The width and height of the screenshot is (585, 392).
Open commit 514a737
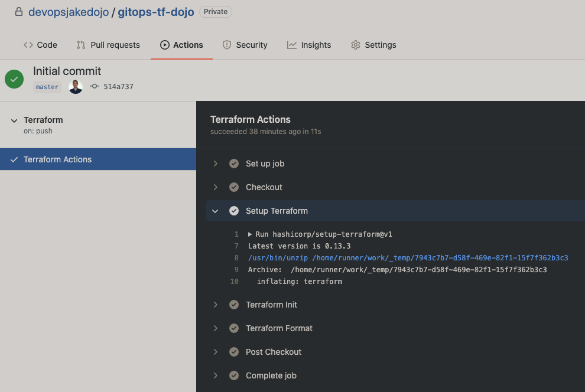(x=118, y=86)
